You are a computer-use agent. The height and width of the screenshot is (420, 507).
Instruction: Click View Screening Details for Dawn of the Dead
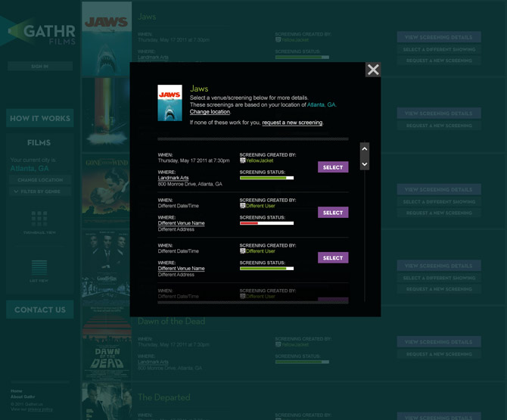pyautogui.click(x=439, y=342)
